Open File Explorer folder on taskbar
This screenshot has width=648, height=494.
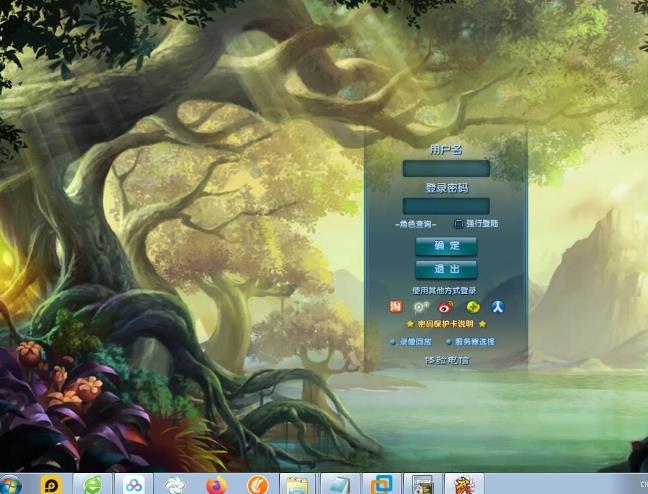pyautogui.click(x=297, y=486)
